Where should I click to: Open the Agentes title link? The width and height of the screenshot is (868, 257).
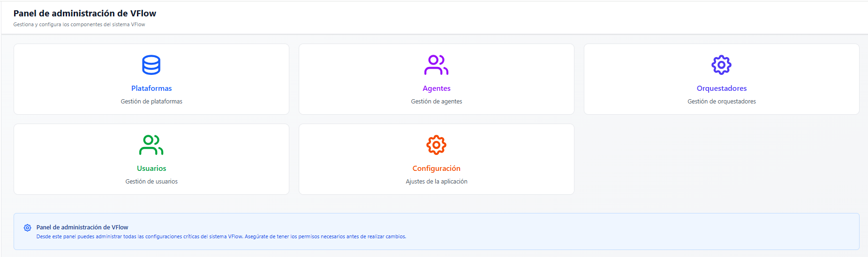436,88
